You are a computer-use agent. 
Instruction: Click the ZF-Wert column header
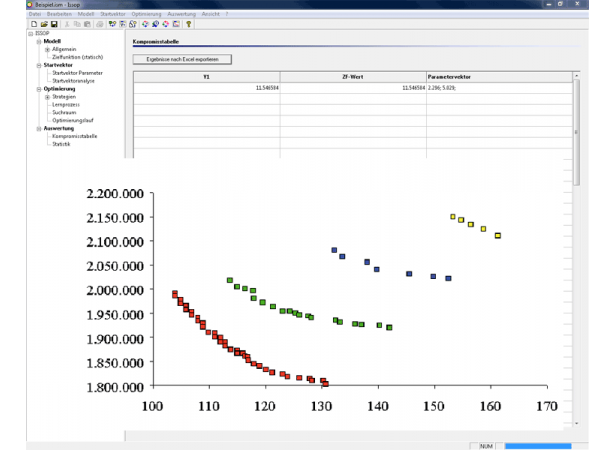(352, 76)
